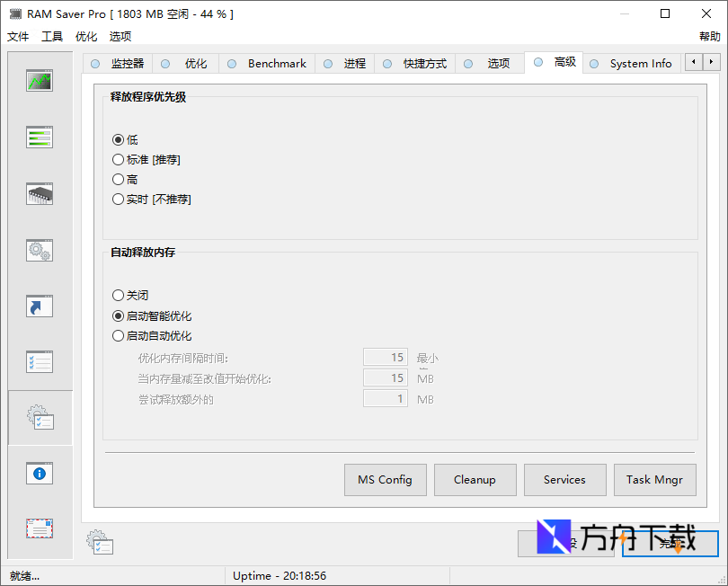728x586 pixels.
Task: Open the envelope feedback icon at sidebar bottom
Action: coord(39,528)
